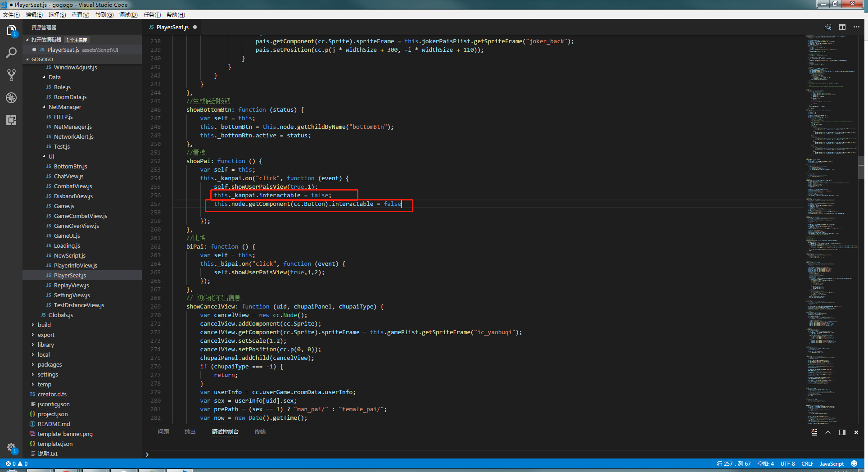Image resolution: width=868 pixels, height=472 pixels.
Task: Open the 任务(T) menu
Action: (x=152, y=14)
